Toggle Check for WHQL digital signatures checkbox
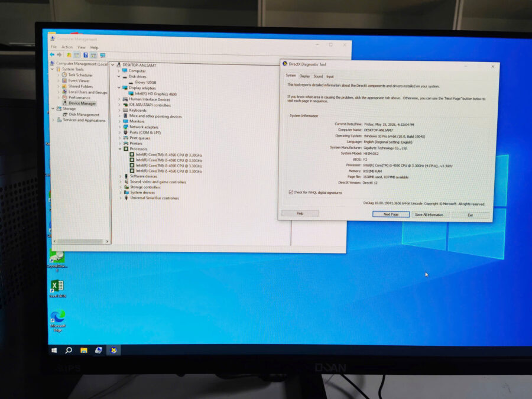The height and width of the screenshot is (399, 532). coord(291,192)
